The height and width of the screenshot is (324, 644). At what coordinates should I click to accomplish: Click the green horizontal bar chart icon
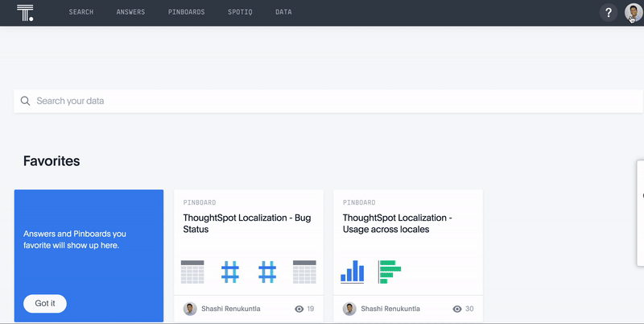[390, 272]
